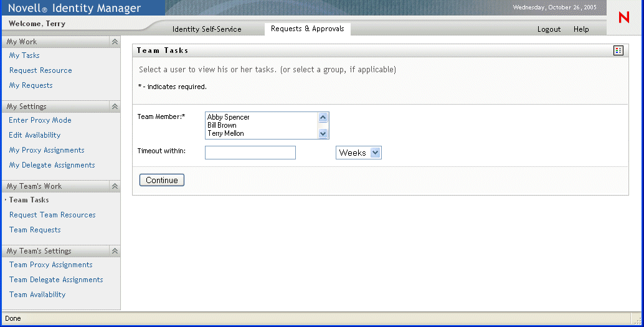The image size is (644, 327).
Task: Collapse the My Settings section
Action: point(115,107)
